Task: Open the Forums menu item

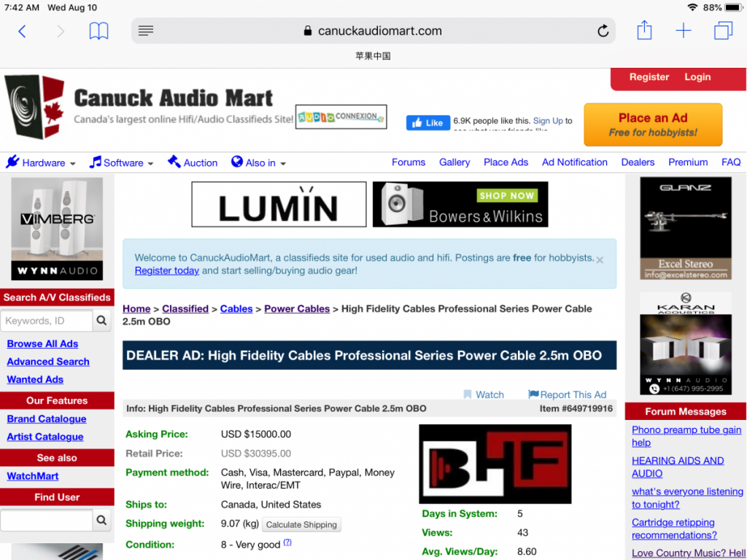Action: pyautogui.click(x=409, y=163)
